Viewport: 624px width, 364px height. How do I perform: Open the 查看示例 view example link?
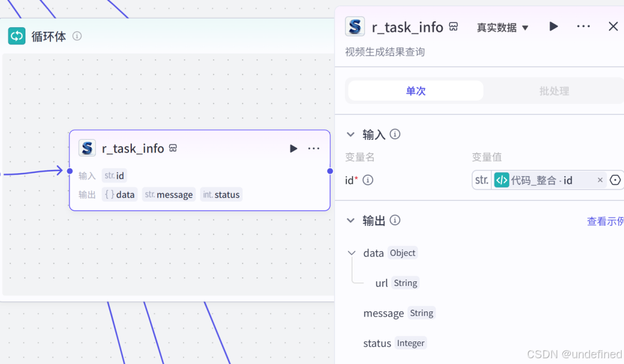(606, 221)
